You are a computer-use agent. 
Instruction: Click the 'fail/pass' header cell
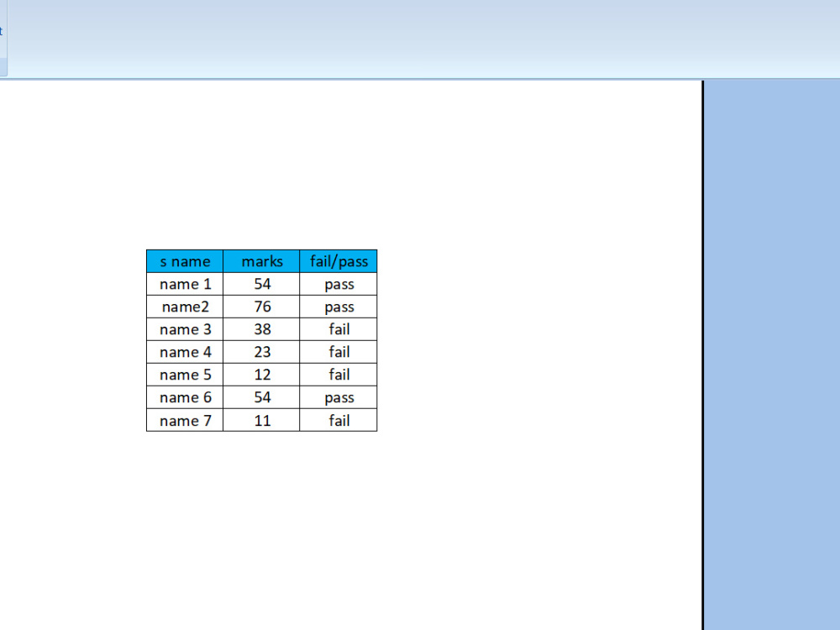click(x=339, y=261)
